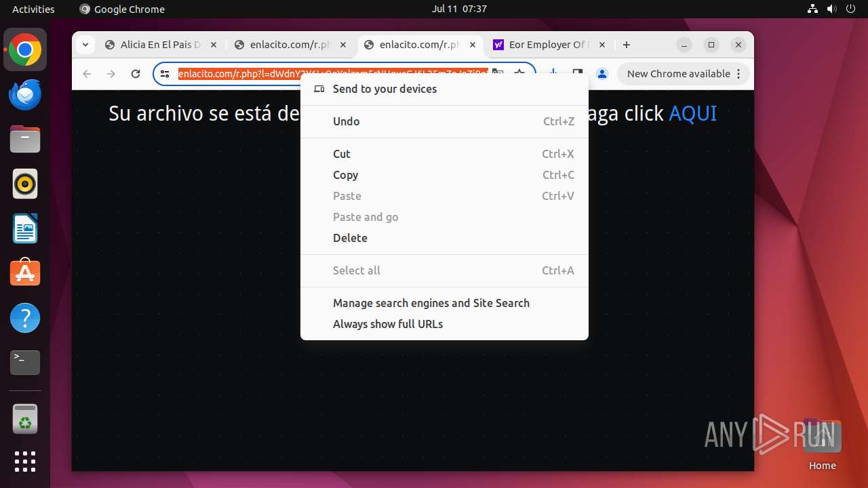The image size is (868, 488).
Task: Open the network status tray icon
Action: point(812,9)
